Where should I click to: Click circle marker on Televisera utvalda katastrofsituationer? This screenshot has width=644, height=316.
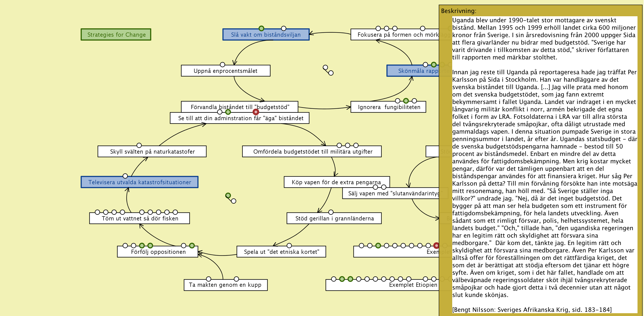coord(125,176)
